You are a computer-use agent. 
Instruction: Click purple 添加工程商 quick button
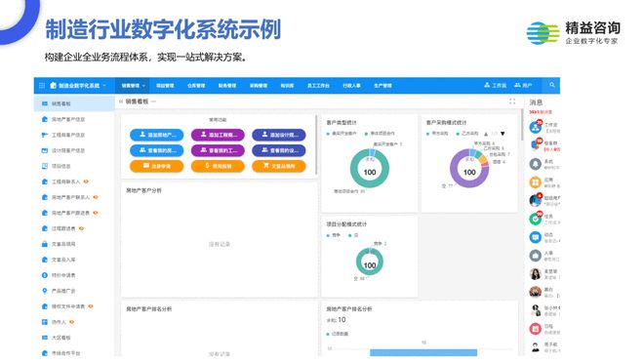click(218, 135)
